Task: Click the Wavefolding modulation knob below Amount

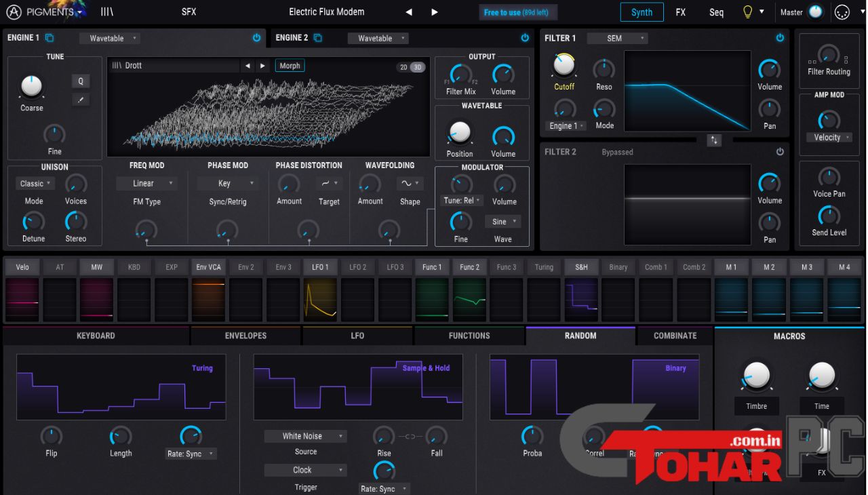Action: click(x=389, y=231)
